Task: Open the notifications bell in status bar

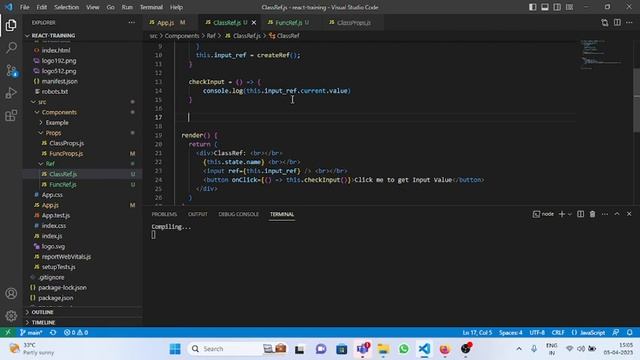Action: [x=629, y=333]
